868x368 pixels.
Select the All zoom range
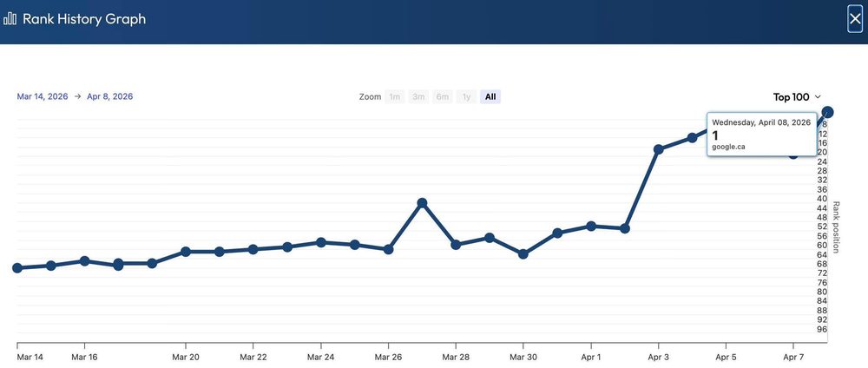point(490,97)
